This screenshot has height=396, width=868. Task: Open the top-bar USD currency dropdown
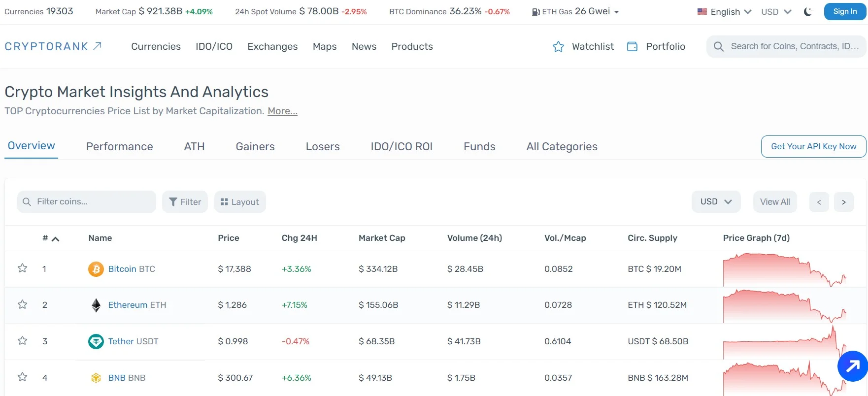click(776, 12)
